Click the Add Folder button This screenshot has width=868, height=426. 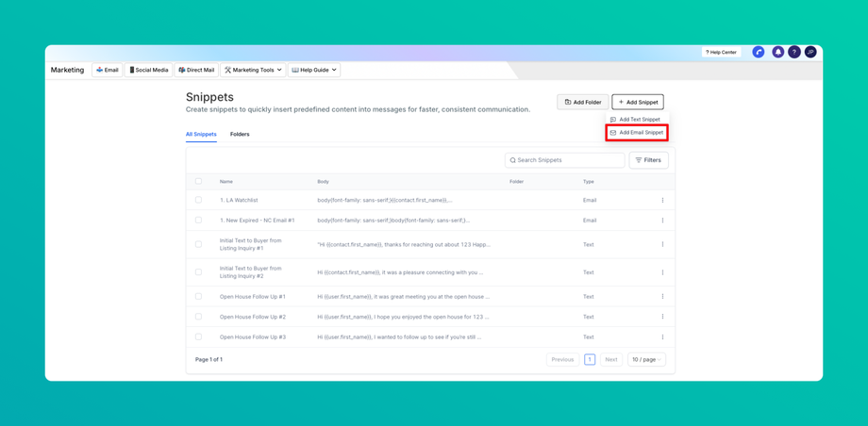pos(583,102)
